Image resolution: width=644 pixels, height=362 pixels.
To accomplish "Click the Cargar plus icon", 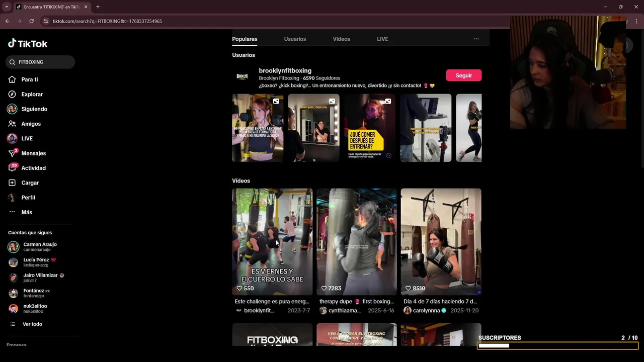I will click(x=12, y=183).
